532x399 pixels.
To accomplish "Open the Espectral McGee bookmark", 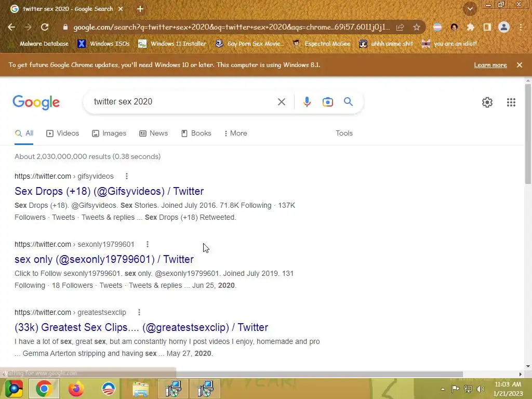I will click(321, 44).
